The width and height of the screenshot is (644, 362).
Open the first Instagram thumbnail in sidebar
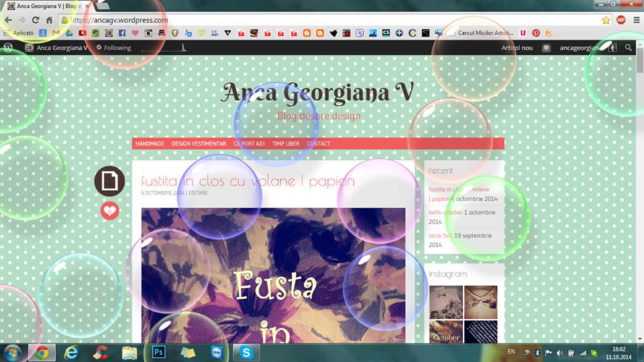pos(445,302)
